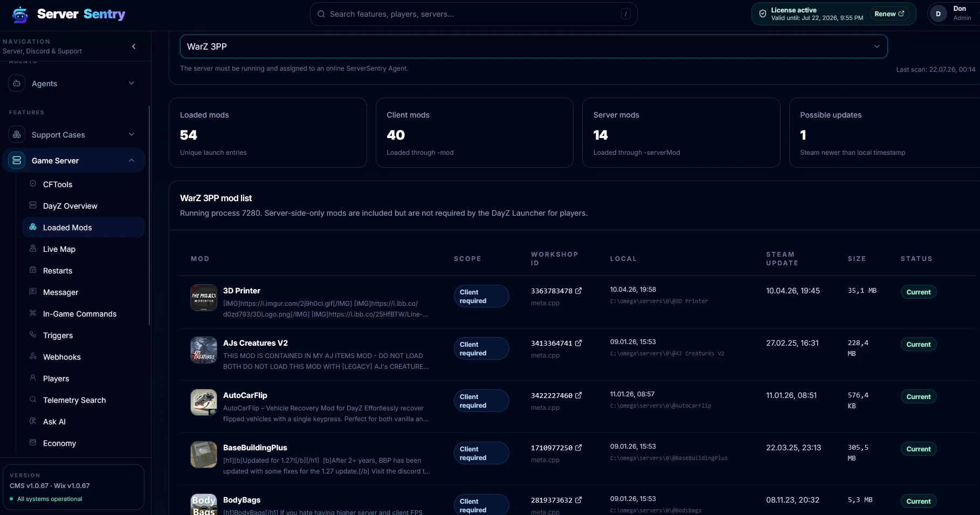Open Telemetry Search page
This screenshot has height=515, width=980.
pyautogui.click(x=84, y=400)
